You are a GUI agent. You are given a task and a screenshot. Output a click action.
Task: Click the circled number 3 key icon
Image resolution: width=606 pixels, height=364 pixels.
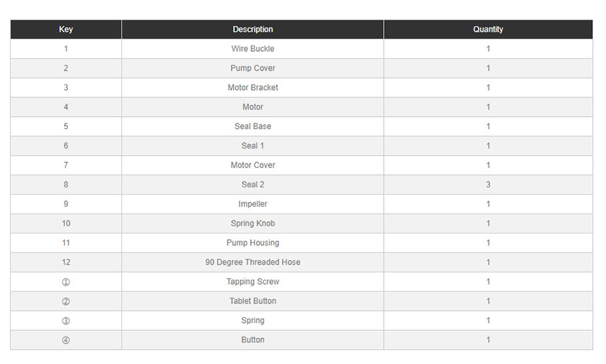click(x=66, y=321)
